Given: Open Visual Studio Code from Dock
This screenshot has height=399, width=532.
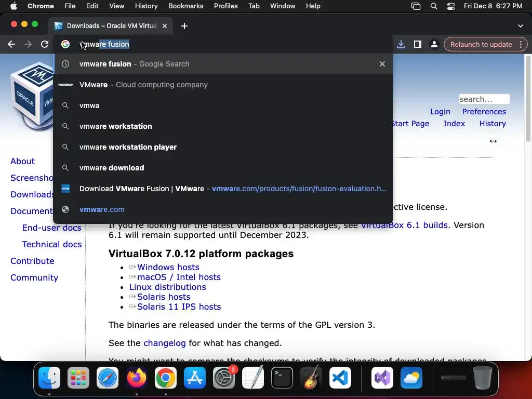Looking at the screenshot, I should coord(340,378).
